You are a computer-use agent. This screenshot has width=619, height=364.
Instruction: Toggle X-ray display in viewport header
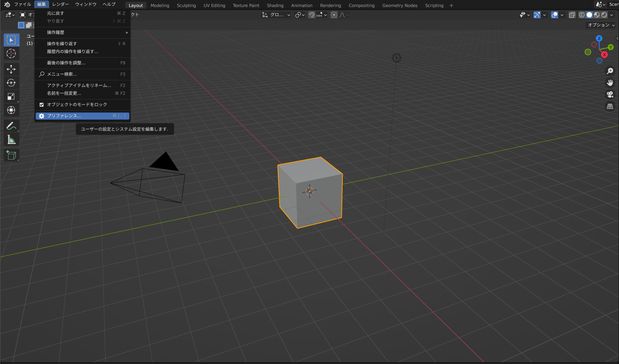(x=572, y=15)
